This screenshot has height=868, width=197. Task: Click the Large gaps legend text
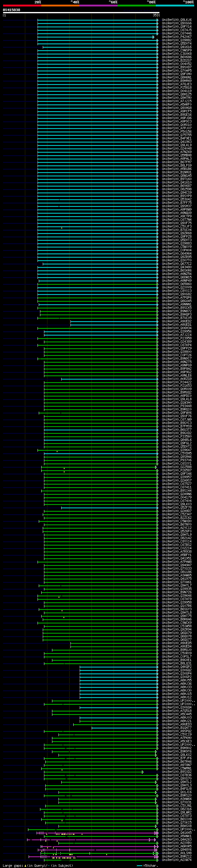(x=13, y=866)
